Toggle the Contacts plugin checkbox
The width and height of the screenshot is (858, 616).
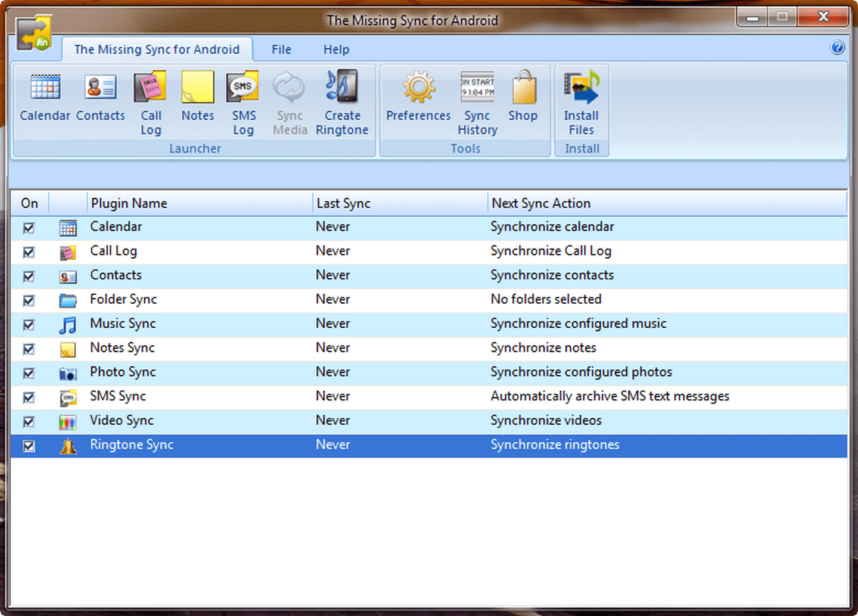point(29,276)
